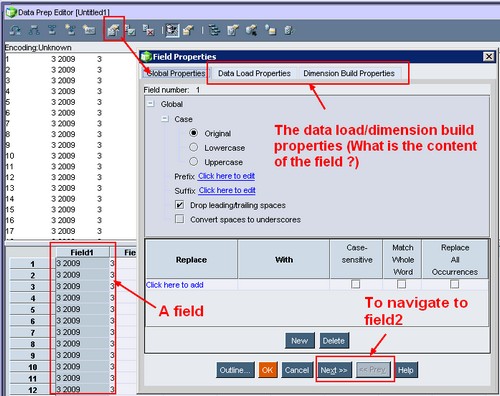
Task: Switch to the Data load fields view icon
Action: pyautogui.click(x=189, y=31)
